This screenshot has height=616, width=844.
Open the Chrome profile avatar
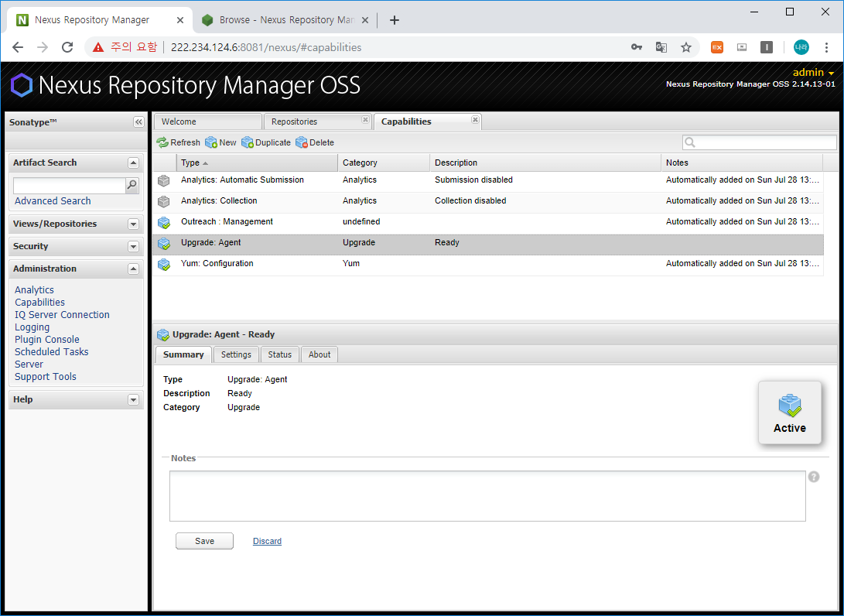pos(801,47)
